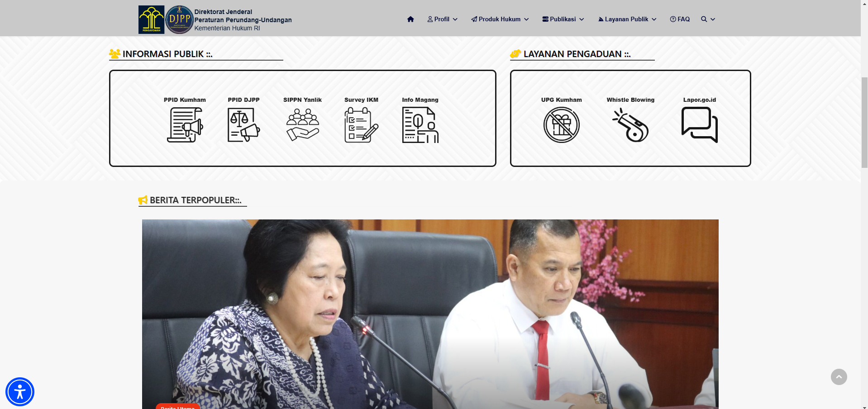868x409 pixels.
Task: Open the accessibility widget button
Action: [20, 392]
